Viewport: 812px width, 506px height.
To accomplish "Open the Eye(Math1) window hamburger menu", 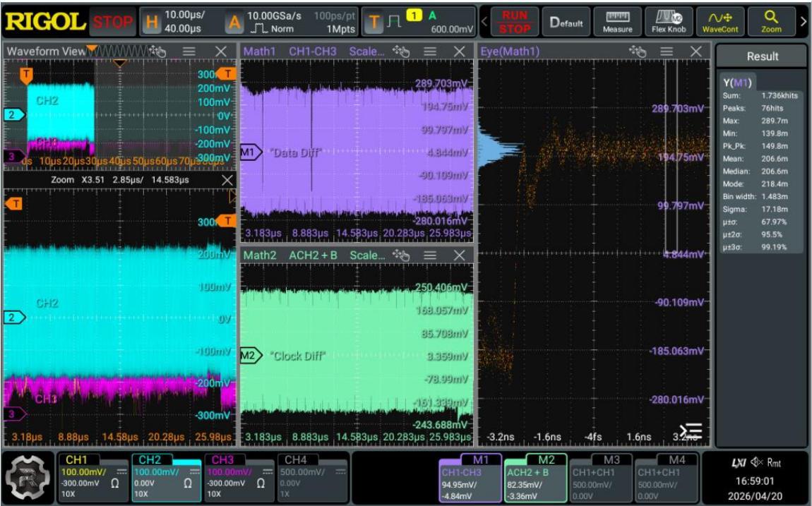I will pos(667,52).
